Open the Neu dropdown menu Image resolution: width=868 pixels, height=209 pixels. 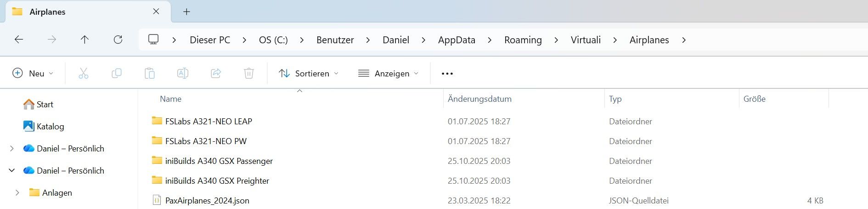coord(33,73)
